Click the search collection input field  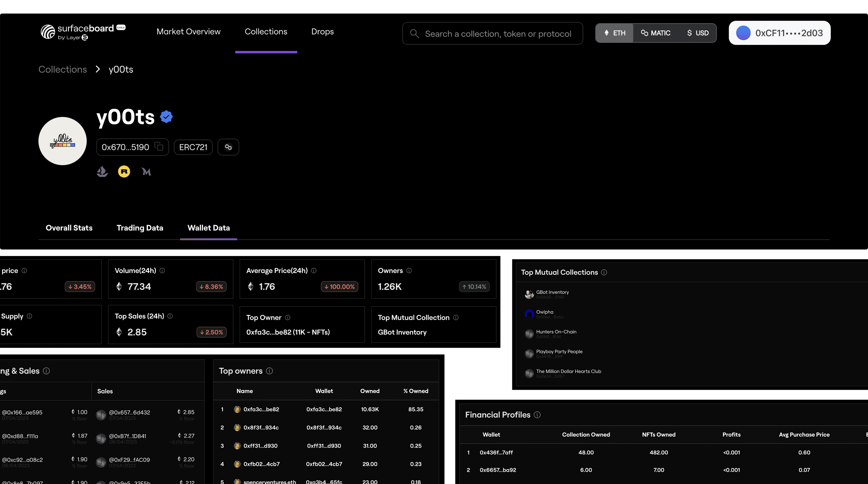[493, 33]
